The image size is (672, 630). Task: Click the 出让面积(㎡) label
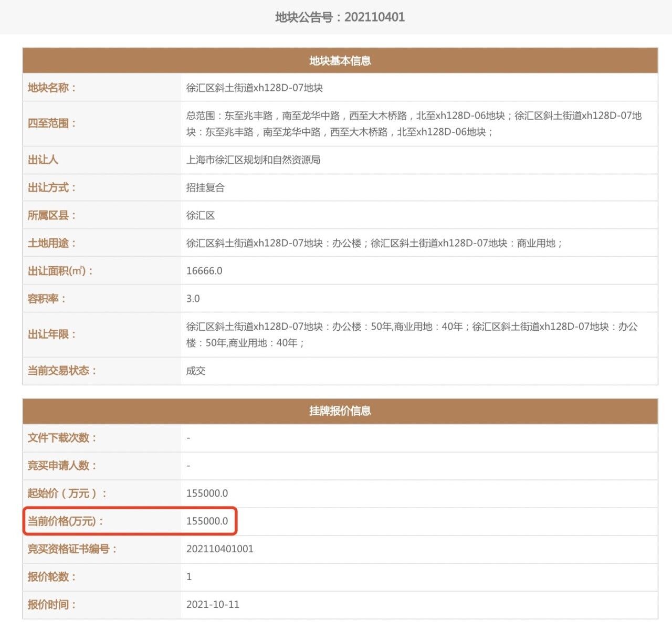tap(60, 271)
